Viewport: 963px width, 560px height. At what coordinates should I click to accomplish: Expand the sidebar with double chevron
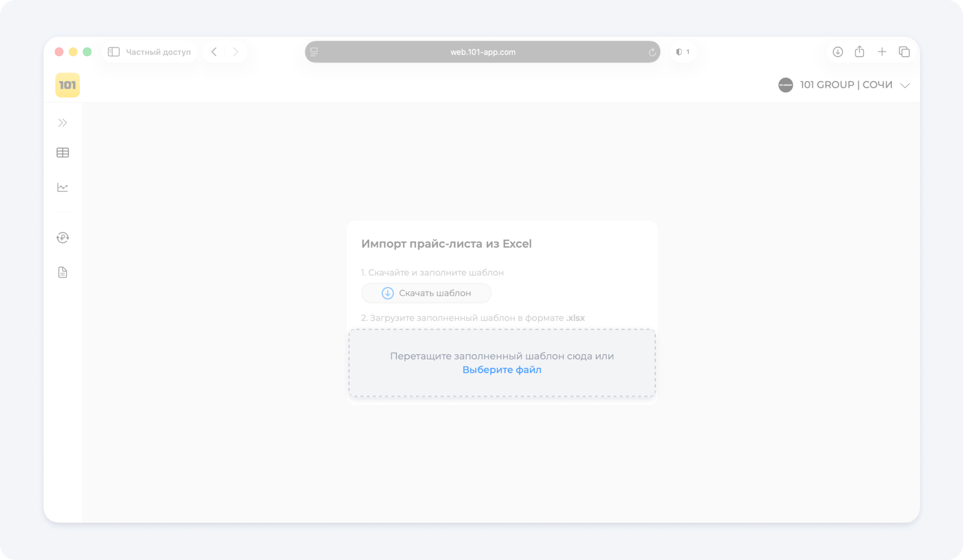(x=62, y=123)
